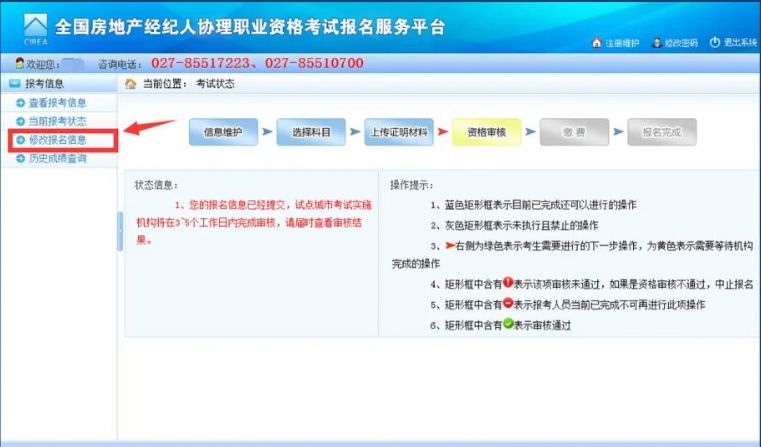Click the 信息维护 step button
The height and width of the screenshot is (447, 761).
223,132
